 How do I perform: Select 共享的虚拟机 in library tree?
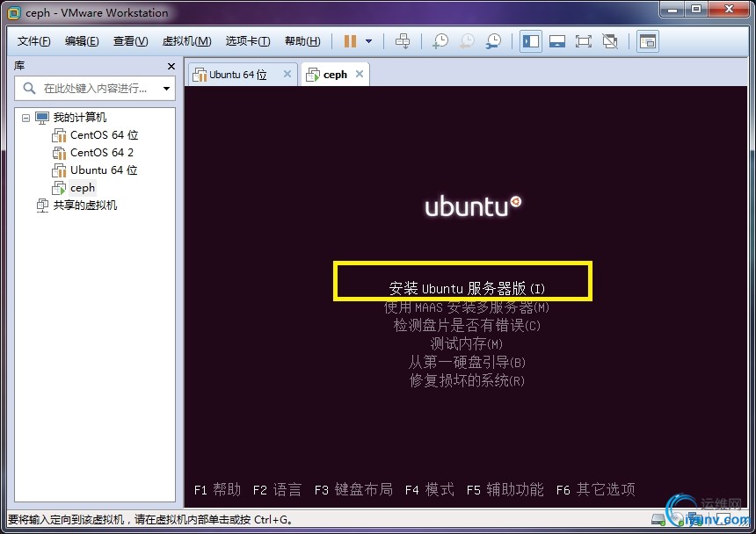pyautogui.click(x=85, y=206)
